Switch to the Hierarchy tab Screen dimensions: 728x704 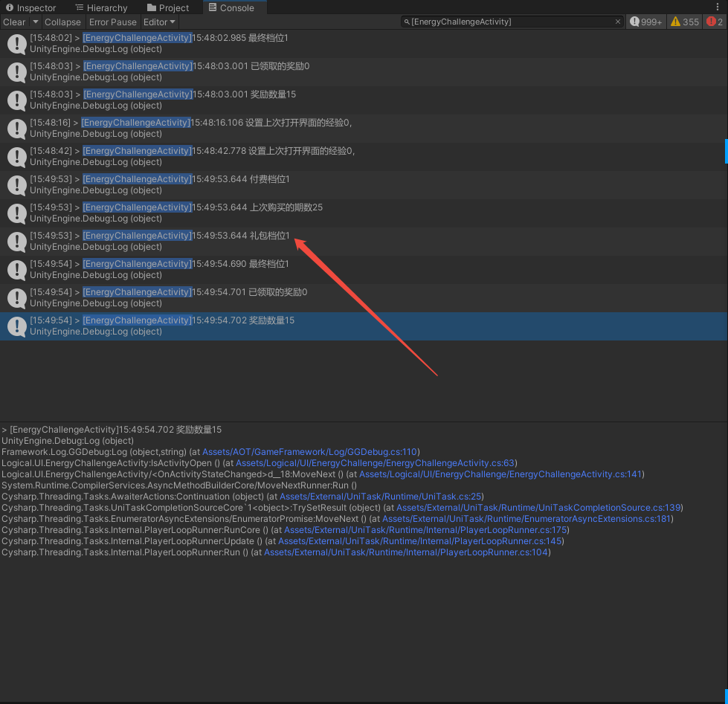point(101,8)
